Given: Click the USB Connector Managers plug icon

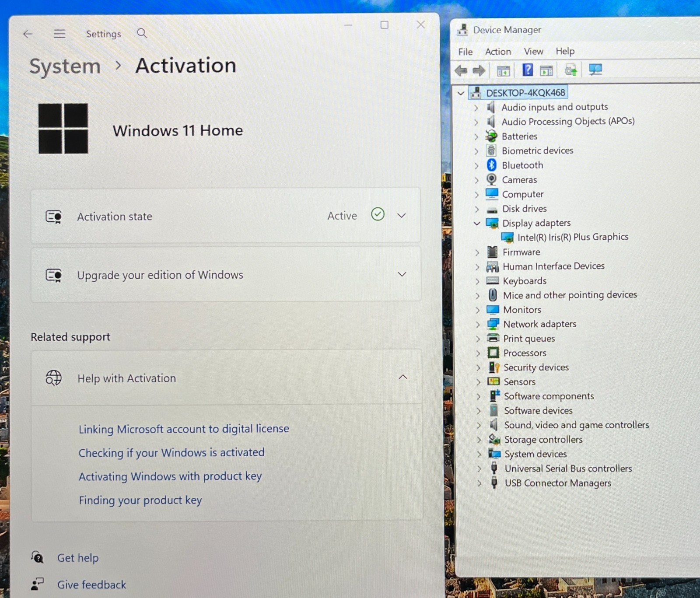Looking at the screenshot, I should [494, 483].
